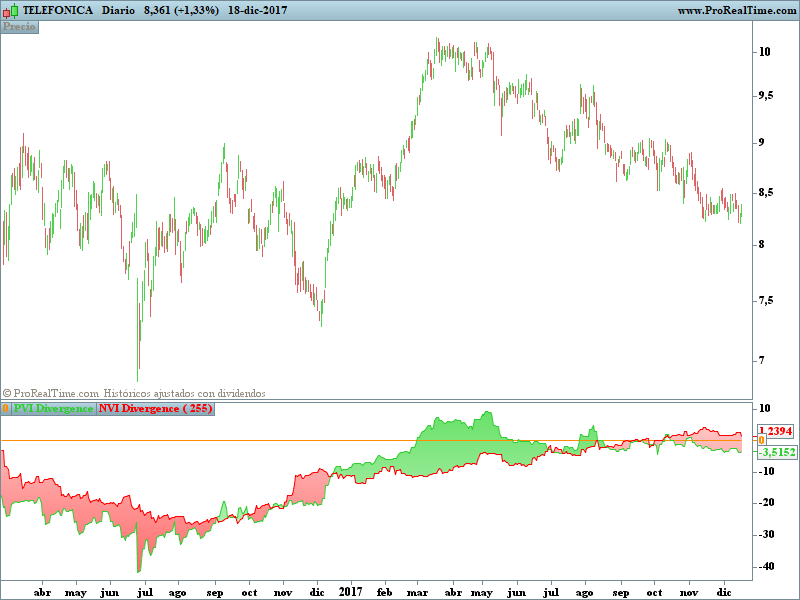Image resolution: width=800 pixels, height=600 pixels.
Task: Click the nov label after 2017 on axis
Action: tap(689, 593)
